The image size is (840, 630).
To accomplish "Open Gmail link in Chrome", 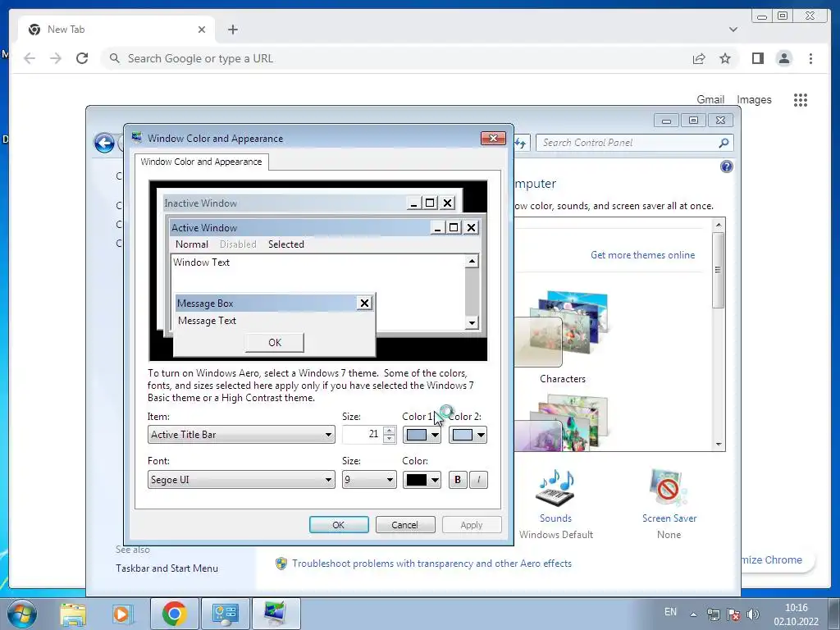I will click(710, 99).
